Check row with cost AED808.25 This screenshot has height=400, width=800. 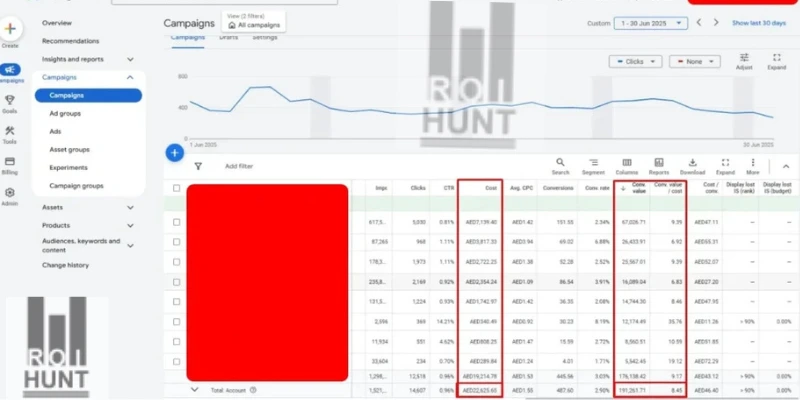177,341
